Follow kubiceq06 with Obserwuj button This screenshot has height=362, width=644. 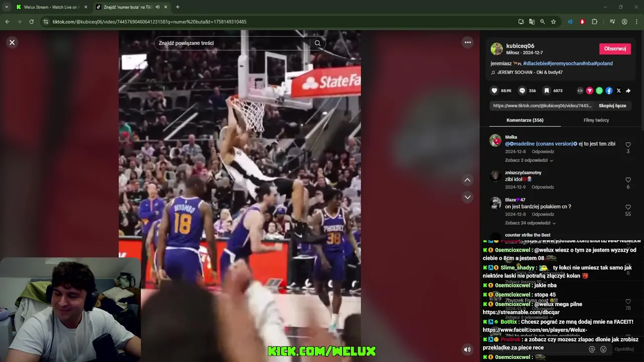tap(615, 49)
